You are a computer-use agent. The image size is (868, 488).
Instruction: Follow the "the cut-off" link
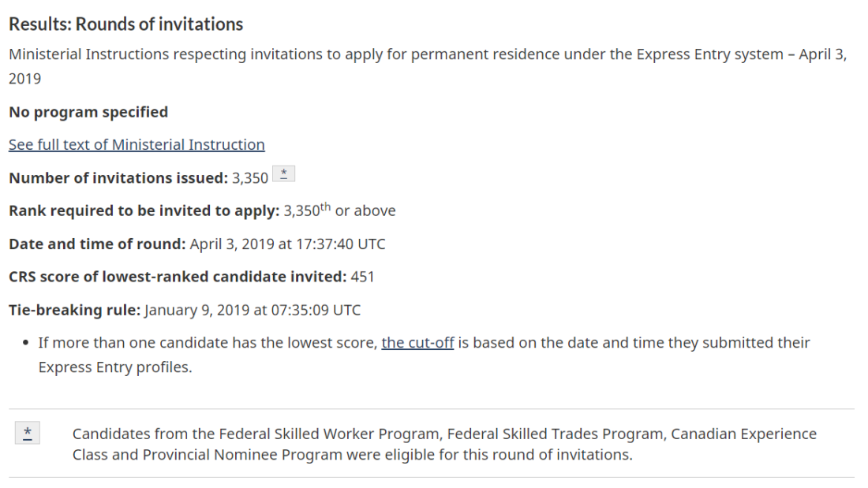(x=418, y=342)
